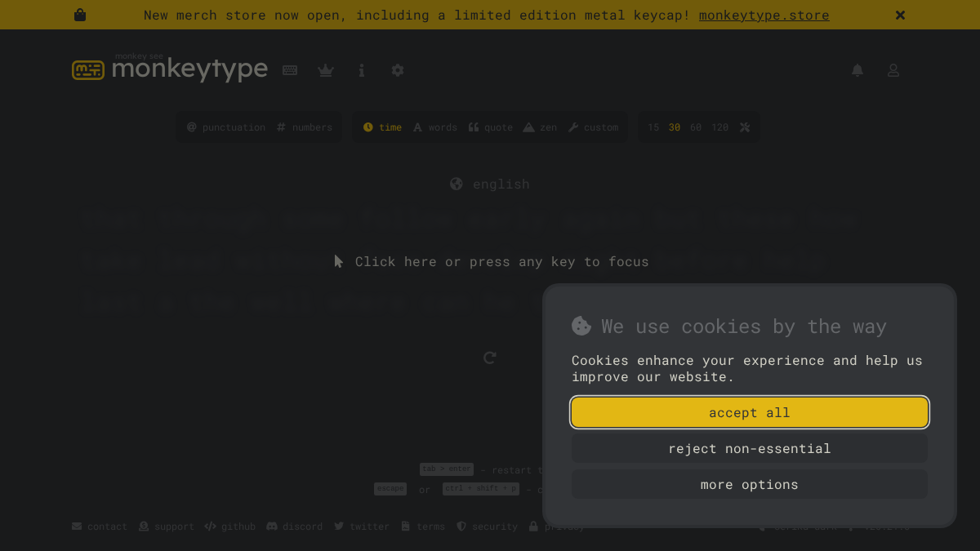The width and height of the screenshot is (980, 551).
Task: Open the english language selector
Action: point(490,184)
